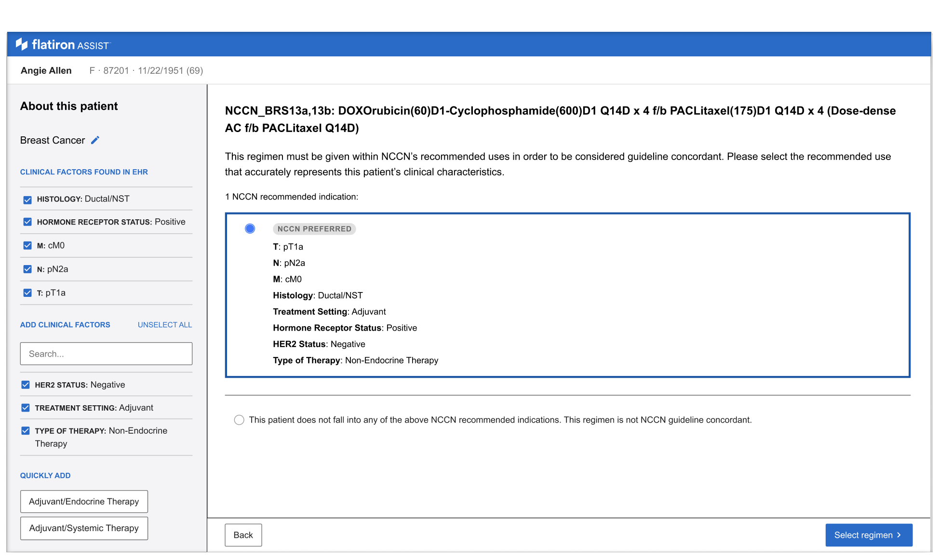Uncheck Type of Therapy Non-Endocrine checkbox
Viewport: 938px width, 560px height.
26,431
